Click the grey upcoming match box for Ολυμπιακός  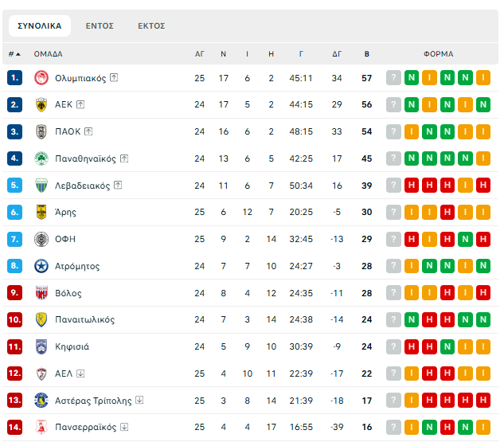393,78
